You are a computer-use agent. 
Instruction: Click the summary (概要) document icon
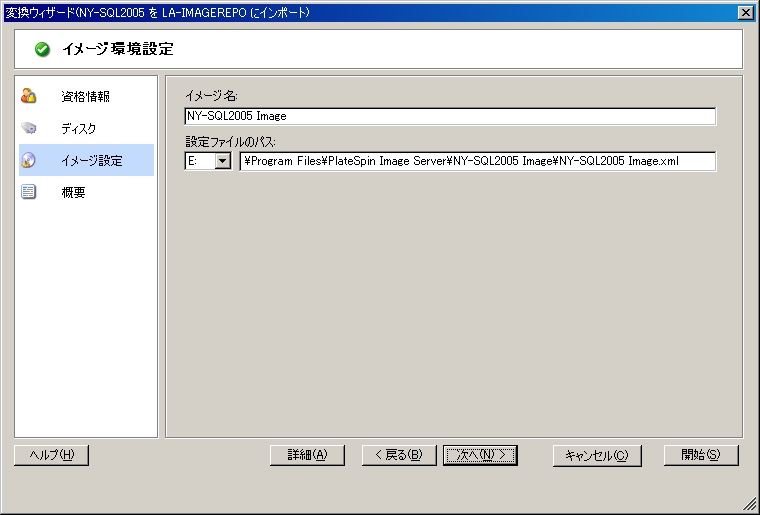(x=29, y=192)
